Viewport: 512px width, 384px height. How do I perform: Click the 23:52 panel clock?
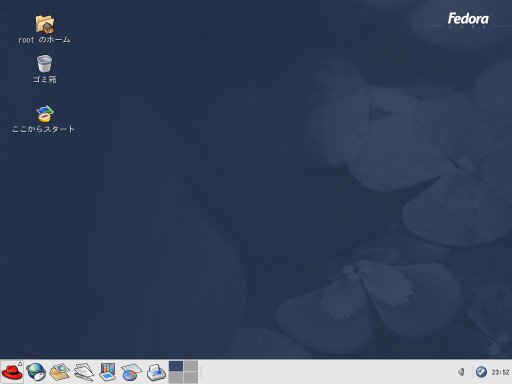500,372
